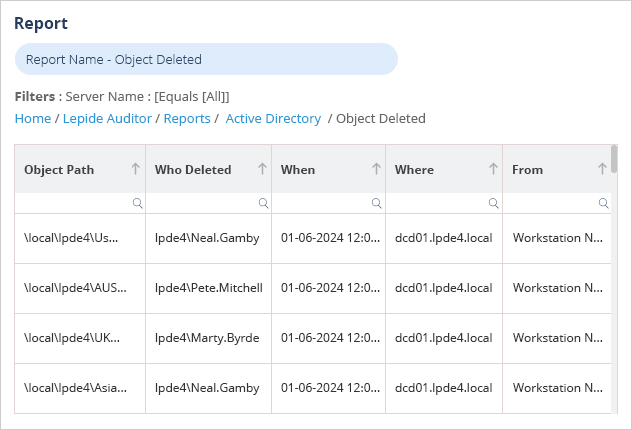Focus the From filter field
632x430 pixels.
557,203
